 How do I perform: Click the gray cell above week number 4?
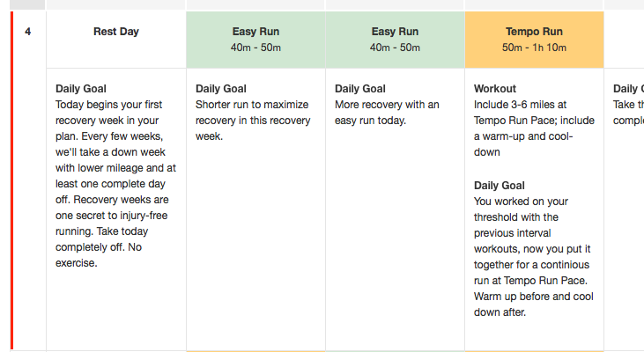click(28, 4)
